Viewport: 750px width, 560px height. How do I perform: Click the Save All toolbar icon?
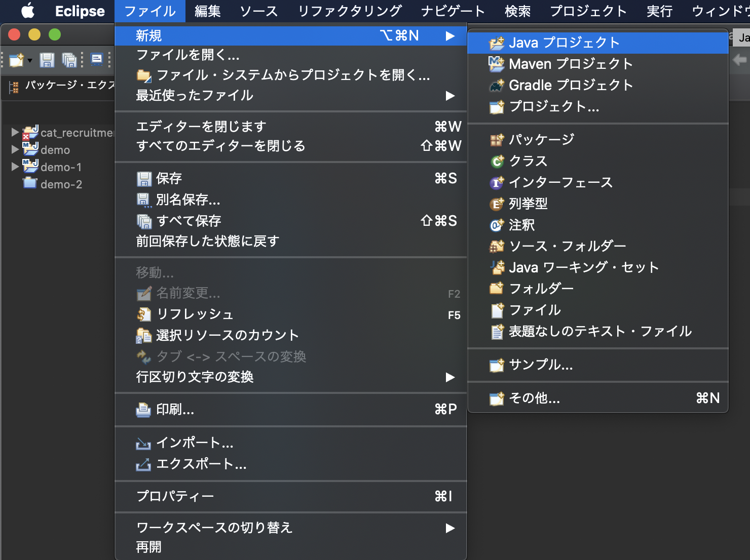click(69, 59)
